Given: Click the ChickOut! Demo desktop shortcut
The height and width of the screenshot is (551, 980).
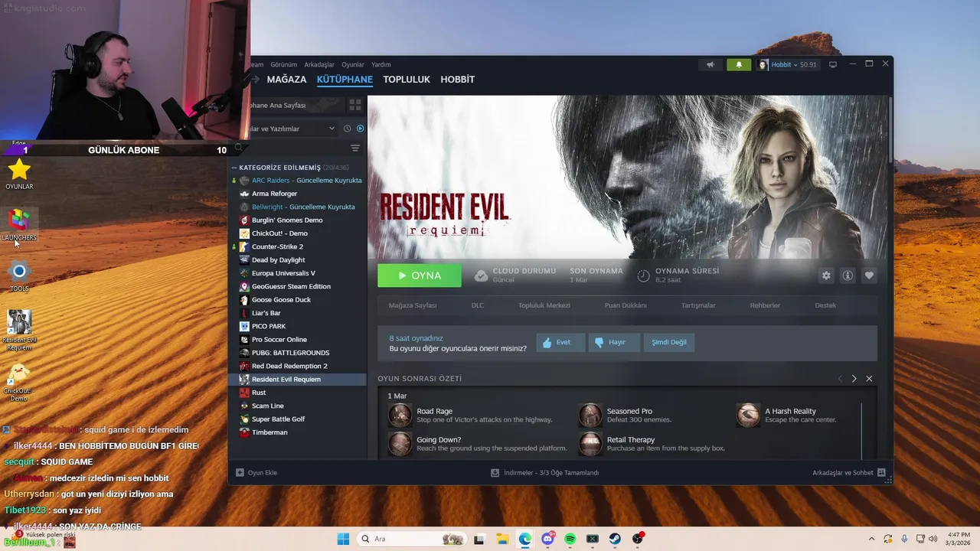Looking at the screenshot, I should (x=19, y=382).
